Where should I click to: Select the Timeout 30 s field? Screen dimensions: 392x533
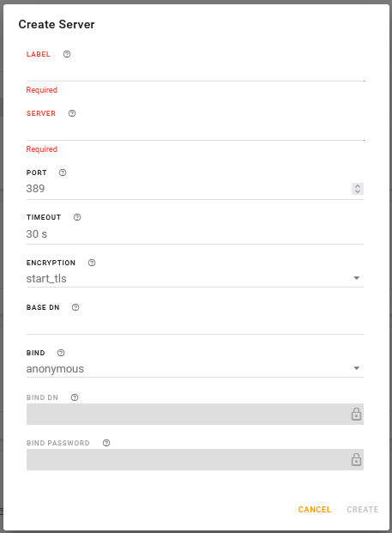click(x=195, y=233)
